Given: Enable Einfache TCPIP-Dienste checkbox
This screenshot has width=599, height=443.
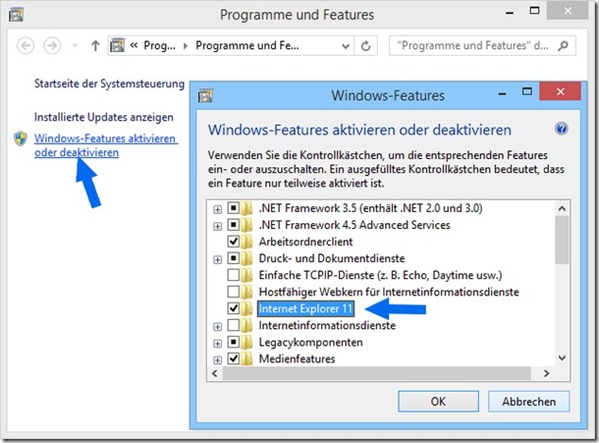Looking at the screenshot, I should [233, 275].
